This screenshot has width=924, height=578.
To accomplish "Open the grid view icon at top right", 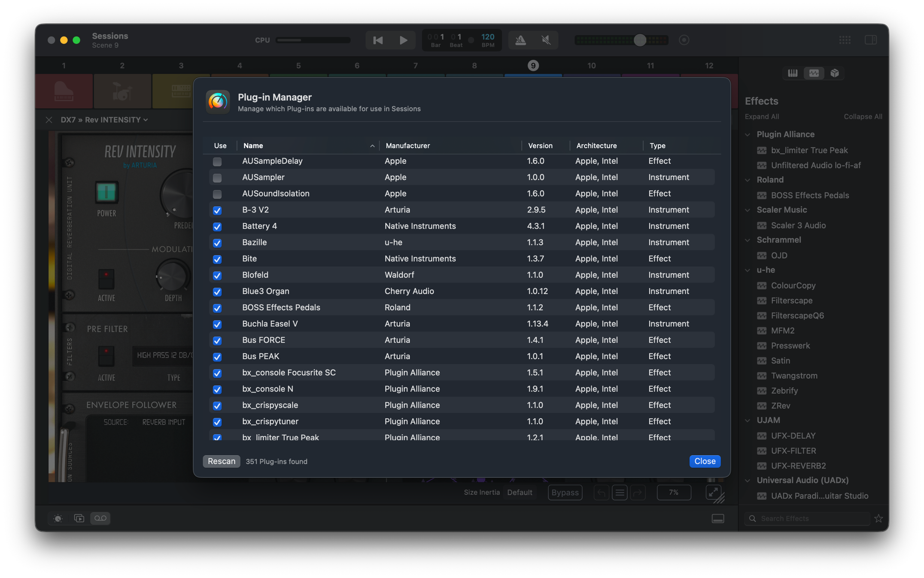I will 845,40.
